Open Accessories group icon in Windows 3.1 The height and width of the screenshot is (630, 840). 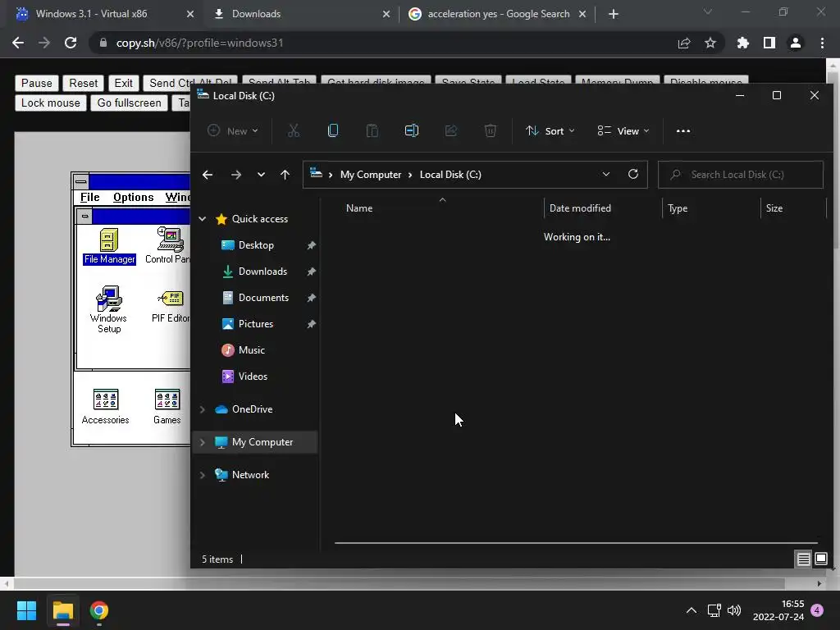106,407
